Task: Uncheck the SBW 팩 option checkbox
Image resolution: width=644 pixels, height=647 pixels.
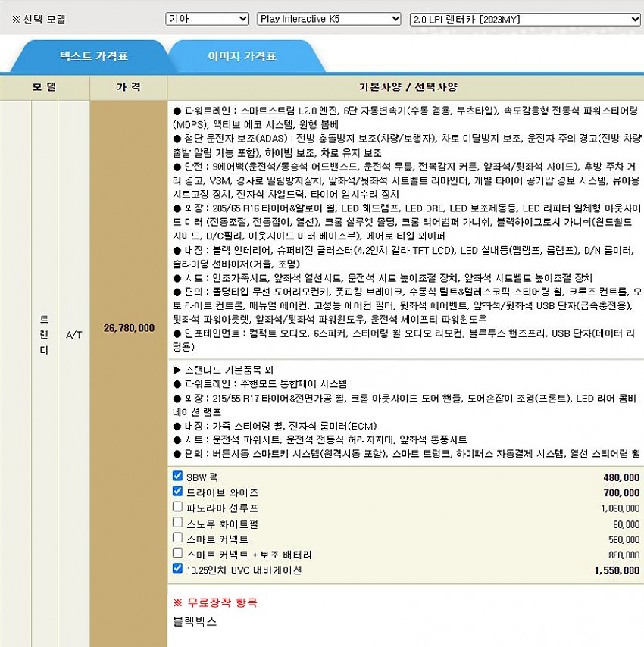Action: pos(177,477)
